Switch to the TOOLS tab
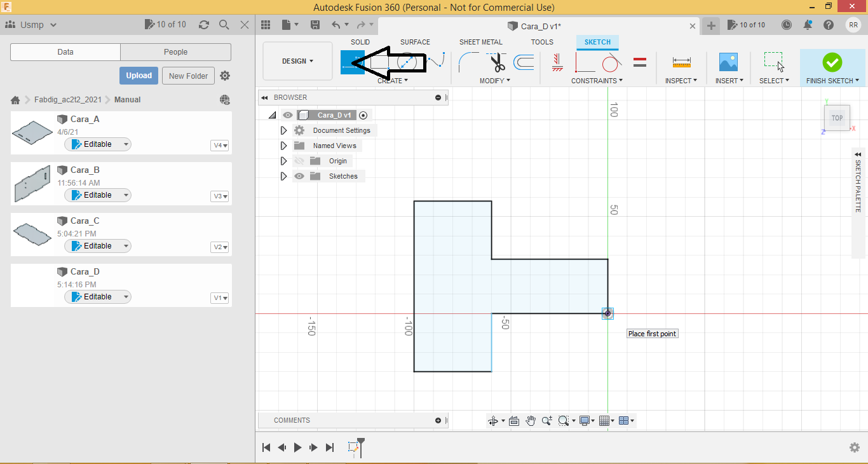This screenshot has height=464, width=868. tap(542, 42)
